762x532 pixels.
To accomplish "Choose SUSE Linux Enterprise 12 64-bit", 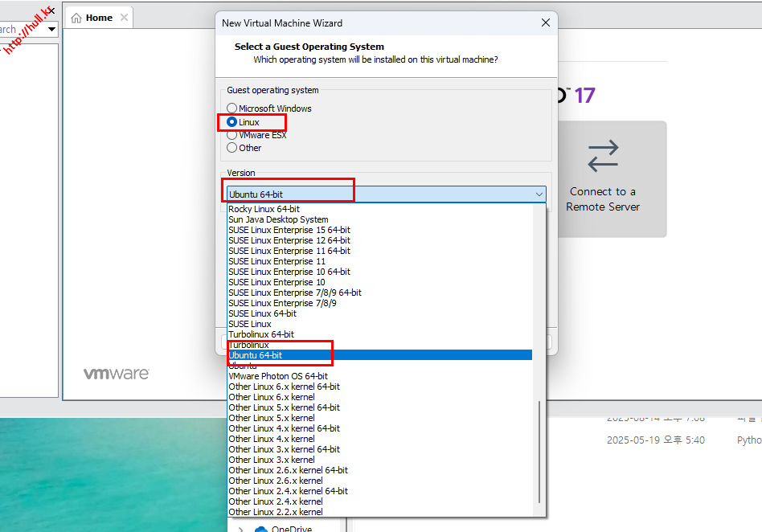I will click(380, 240).
